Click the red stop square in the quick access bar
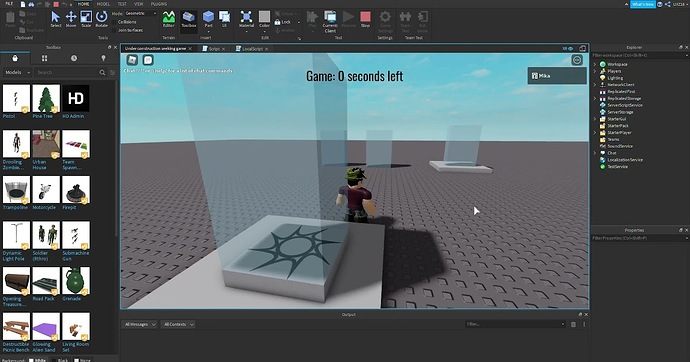Viewport: 690px width, 362px height. point(56,4)
